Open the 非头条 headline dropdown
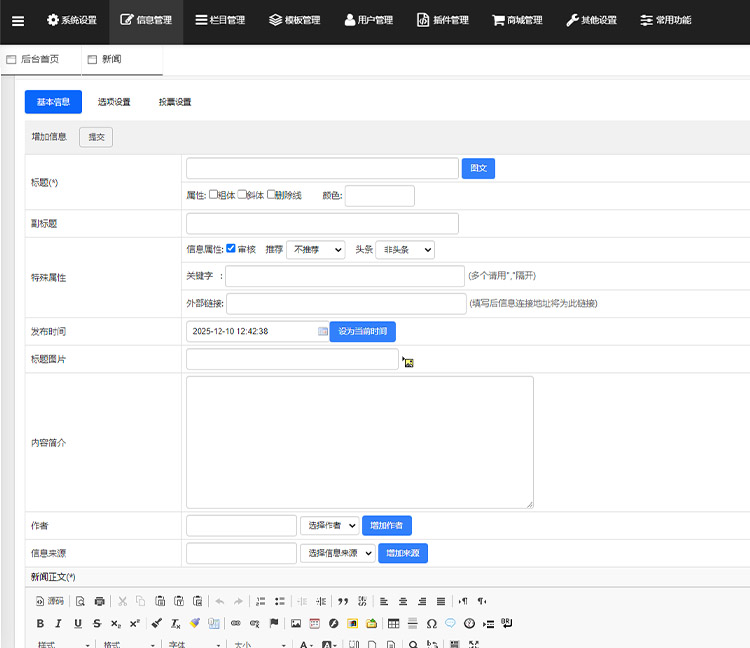 click(404, 249)
